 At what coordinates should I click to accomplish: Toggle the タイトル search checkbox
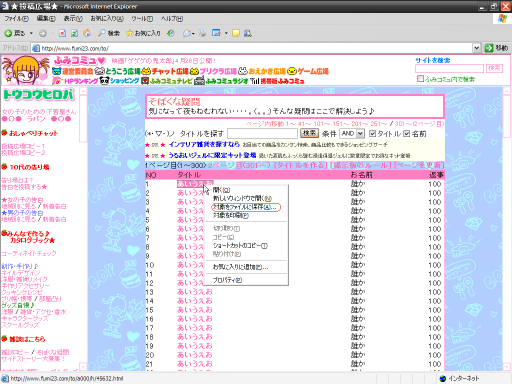pyautogui.click(x=372, y=134)
